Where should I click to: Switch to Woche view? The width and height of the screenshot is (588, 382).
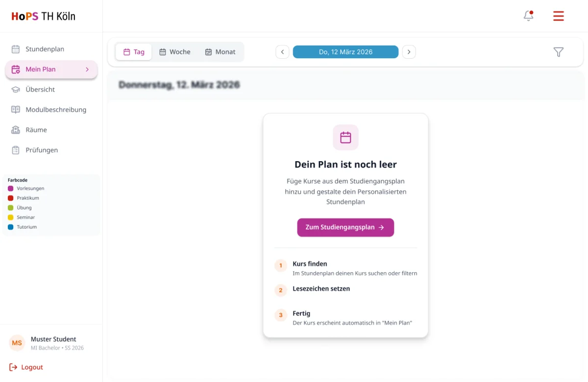pos(175,52)
